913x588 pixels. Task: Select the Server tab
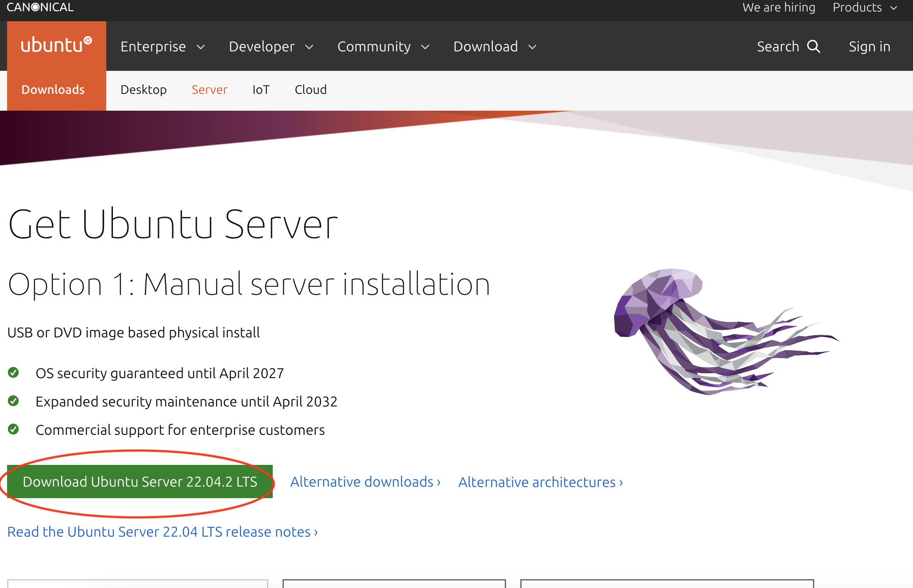[x=209, y=90]
